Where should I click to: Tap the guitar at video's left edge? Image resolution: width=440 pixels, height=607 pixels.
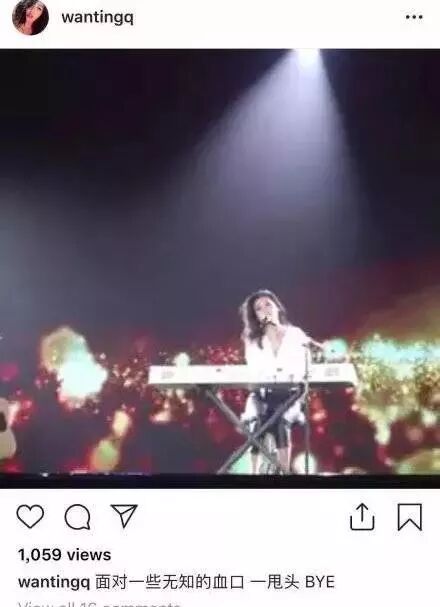(x=7, y=428)
